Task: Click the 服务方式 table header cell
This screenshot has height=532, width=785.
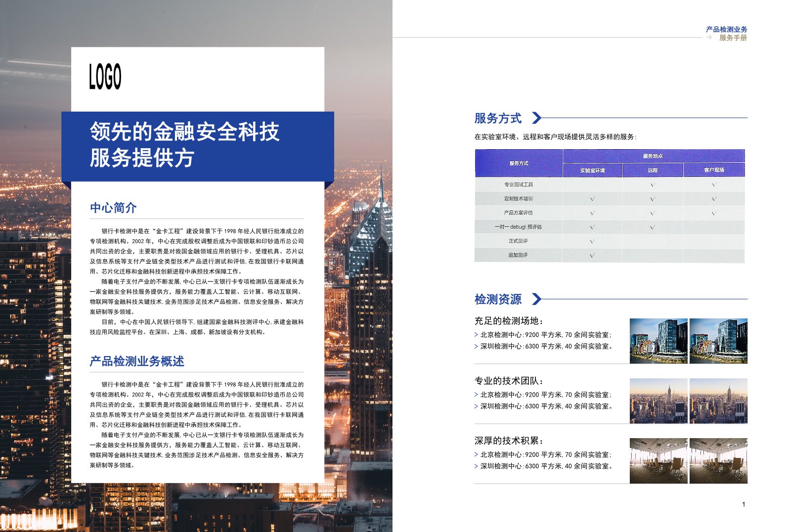Action: coord(519,163)
